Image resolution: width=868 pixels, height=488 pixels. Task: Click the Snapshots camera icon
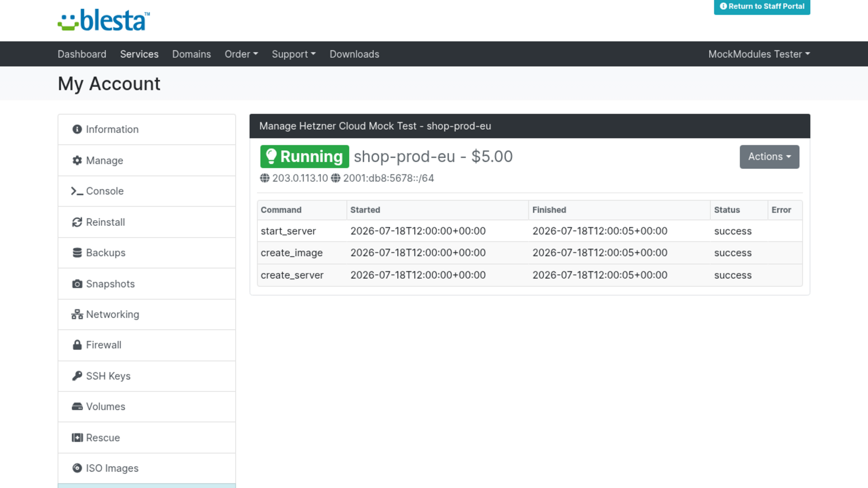[x=77, y=284]
